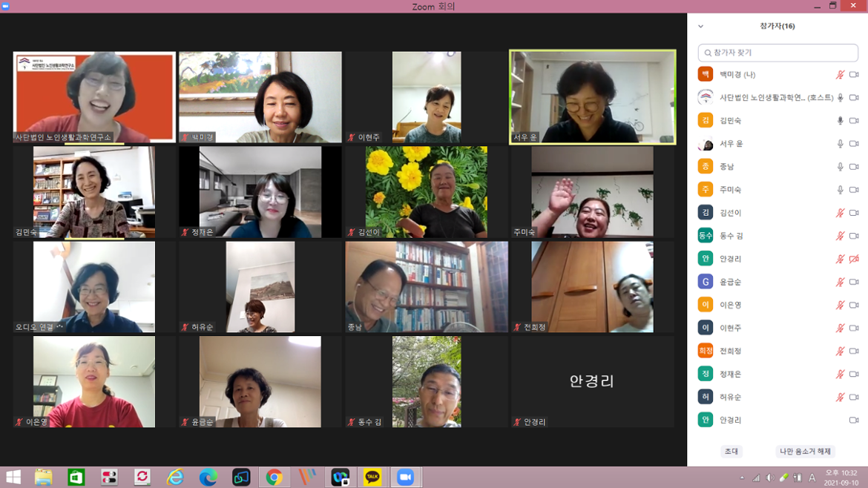Collapse the participants panel with the chevron
Image resolution: width=868 pixels, height=488 pixels.
700,27
